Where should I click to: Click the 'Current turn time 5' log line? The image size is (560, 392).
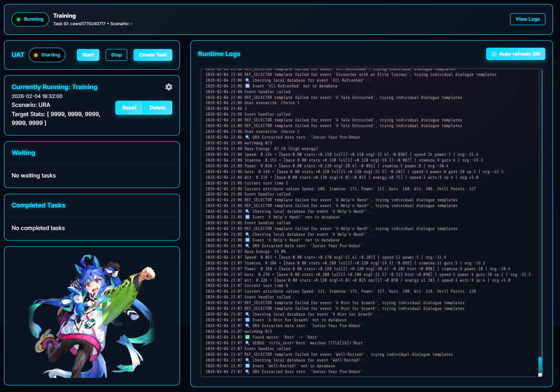[x=247, y=183]
